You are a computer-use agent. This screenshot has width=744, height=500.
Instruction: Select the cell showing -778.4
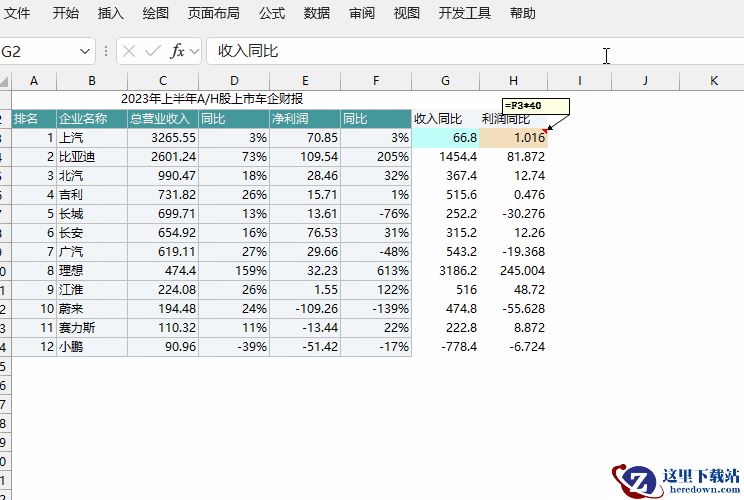[445, 347]
